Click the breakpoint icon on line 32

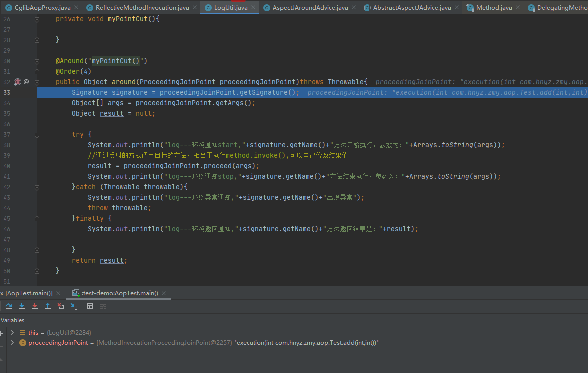pyautogui.click(x=17, y=82)
